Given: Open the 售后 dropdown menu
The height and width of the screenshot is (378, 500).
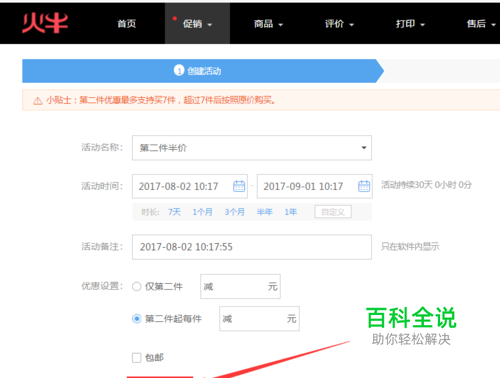Looking at the screenshot, I should [x=481, y=24].
